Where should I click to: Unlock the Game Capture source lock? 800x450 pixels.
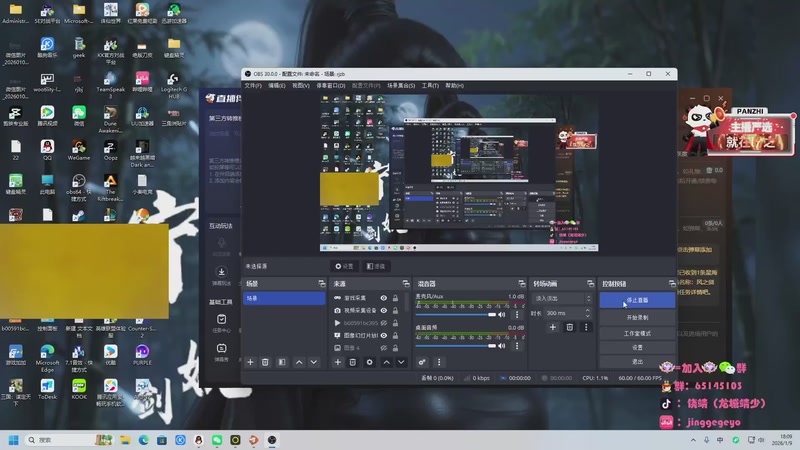coord(395,298)
